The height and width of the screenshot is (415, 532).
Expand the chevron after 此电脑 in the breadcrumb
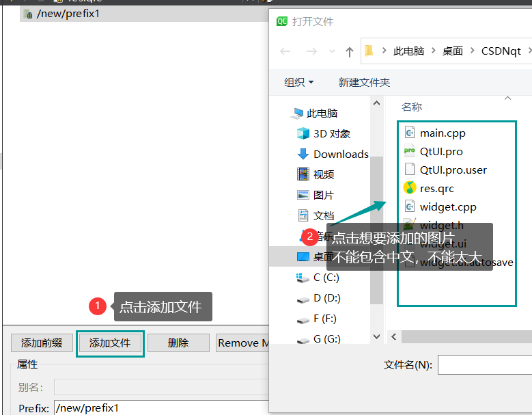point(433,51)
